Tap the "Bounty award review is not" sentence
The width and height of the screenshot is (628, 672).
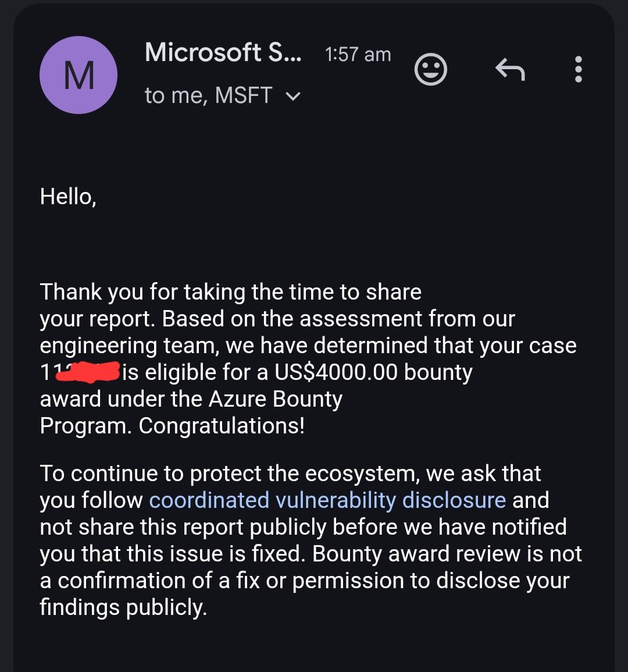(447, 554)
